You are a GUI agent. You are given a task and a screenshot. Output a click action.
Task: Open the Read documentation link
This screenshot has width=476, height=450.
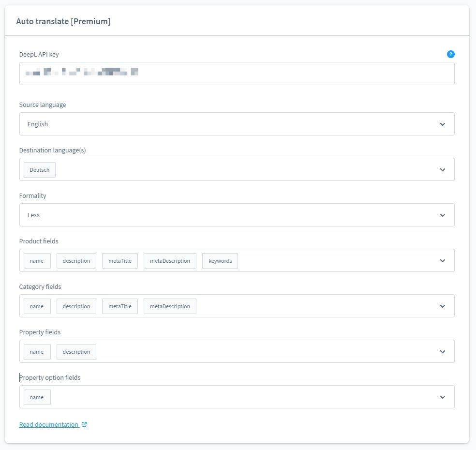[x=49, y=424]
